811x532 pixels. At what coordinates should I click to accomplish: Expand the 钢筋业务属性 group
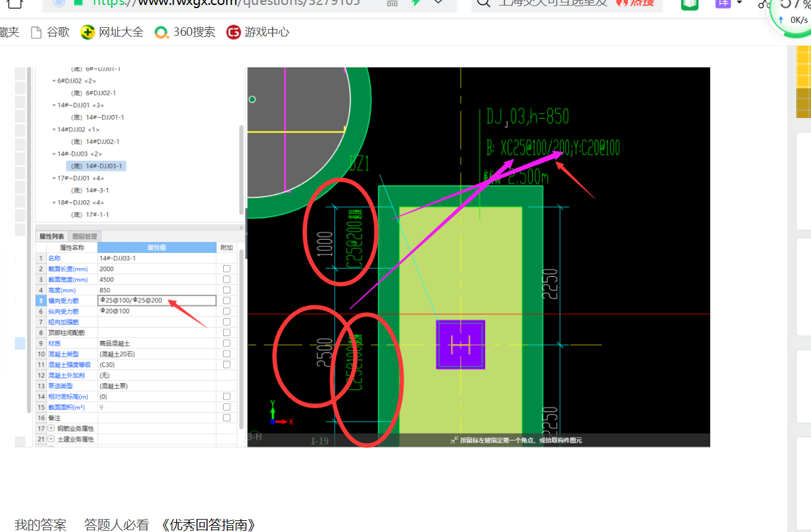[x=51, y=428]
